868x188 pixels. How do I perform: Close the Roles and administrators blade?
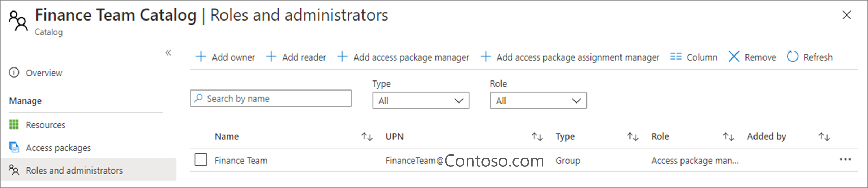coord(847,15)
